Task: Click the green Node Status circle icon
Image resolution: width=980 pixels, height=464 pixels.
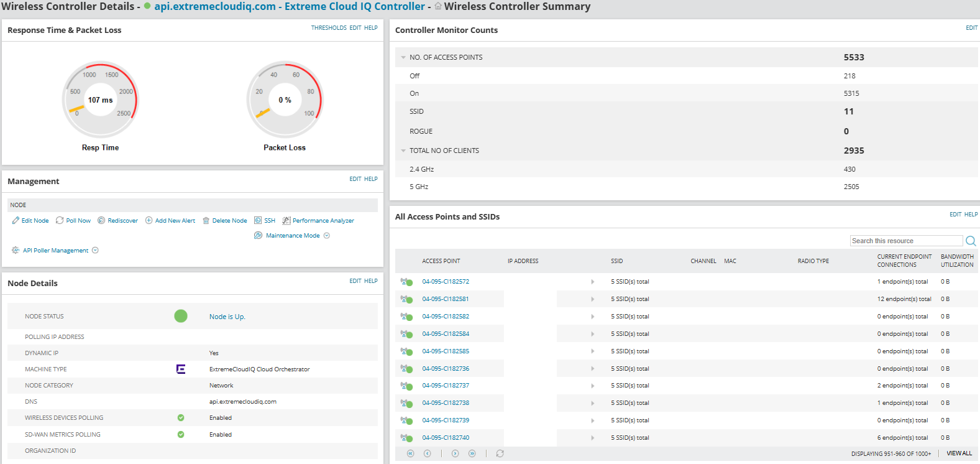Action: click(181, 316)
